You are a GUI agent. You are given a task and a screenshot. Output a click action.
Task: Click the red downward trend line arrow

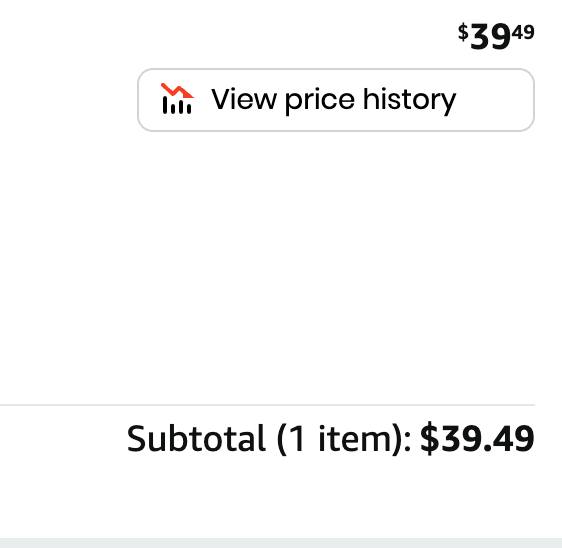point(177,91)
